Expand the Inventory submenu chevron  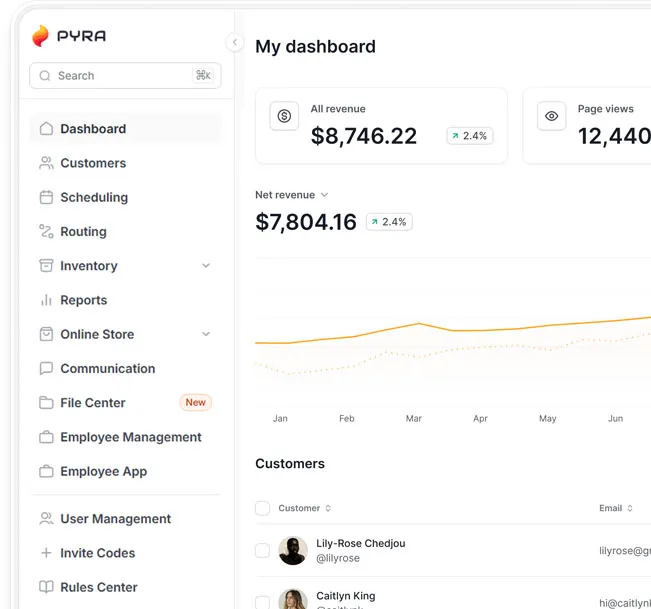[x=206, y=266]
